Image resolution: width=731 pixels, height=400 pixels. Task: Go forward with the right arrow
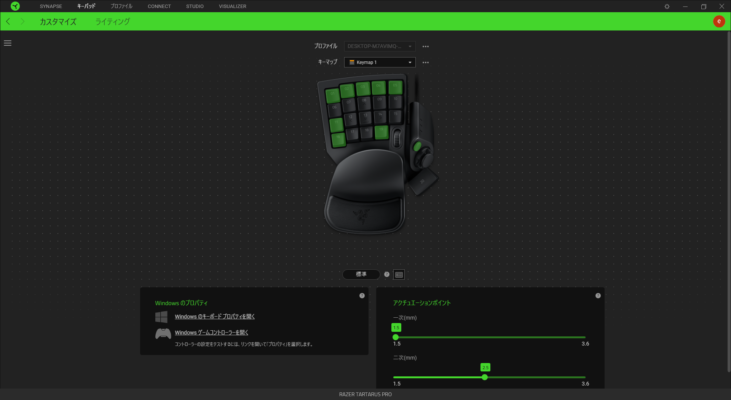coord(22,21)
